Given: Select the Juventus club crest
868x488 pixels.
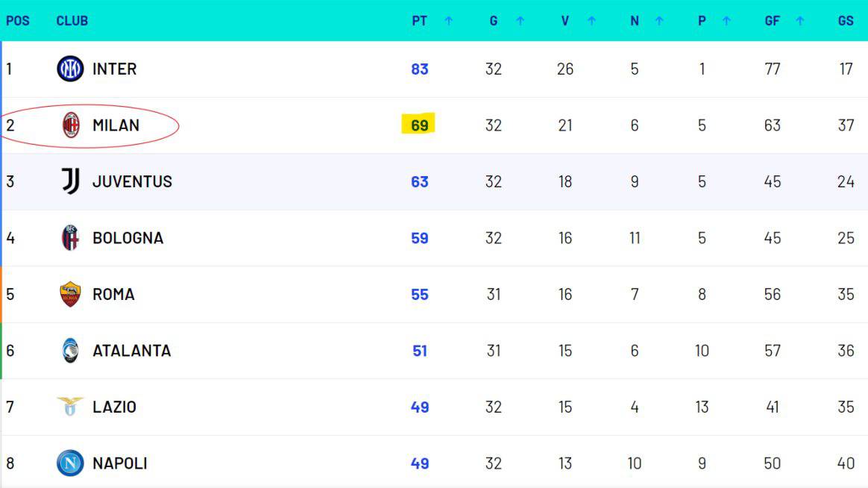Looking at the screenshot, I should [70, 181].
